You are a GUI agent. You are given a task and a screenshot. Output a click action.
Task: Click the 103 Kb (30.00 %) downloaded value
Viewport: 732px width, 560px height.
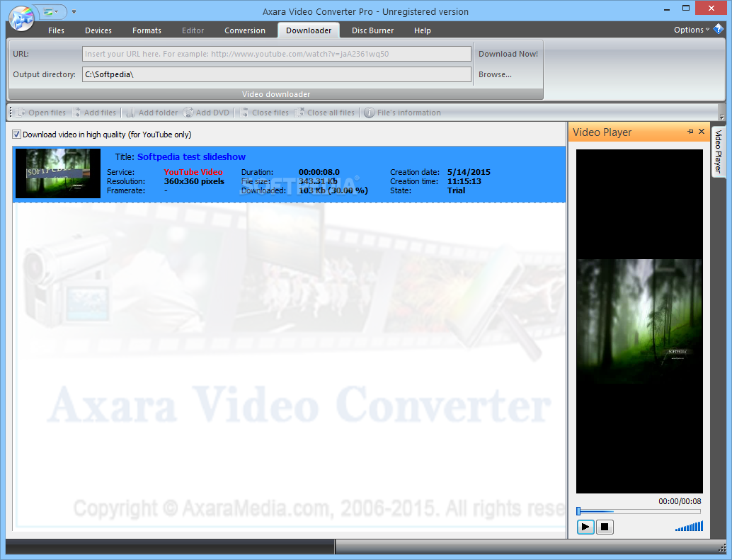point(333,190)
